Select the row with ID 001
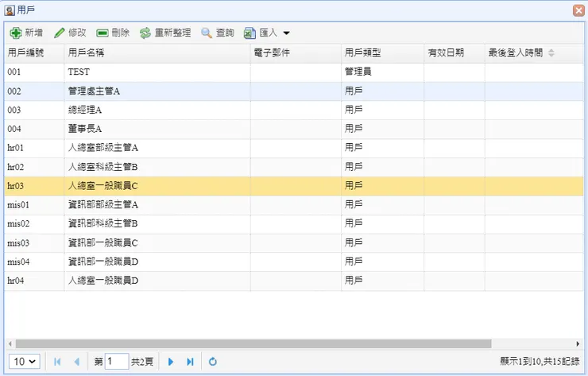The image size is (588, 376). [294, 72]
